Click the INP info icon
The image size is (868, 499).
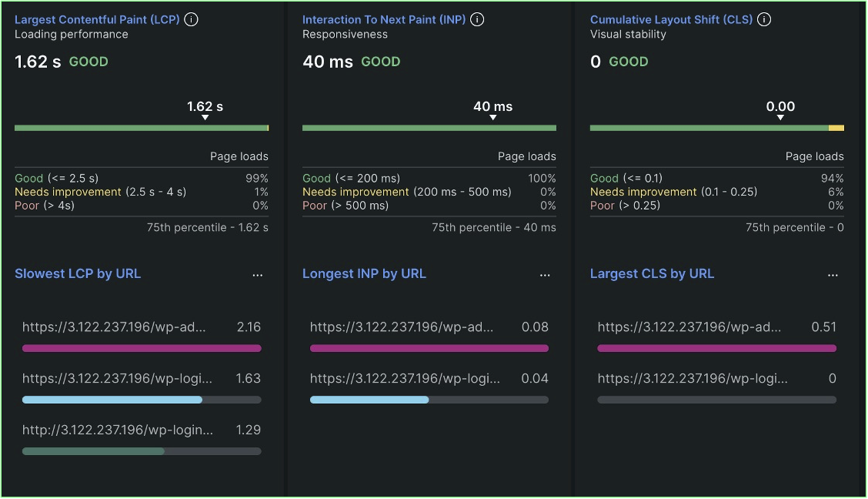click(x=477, y=19)
